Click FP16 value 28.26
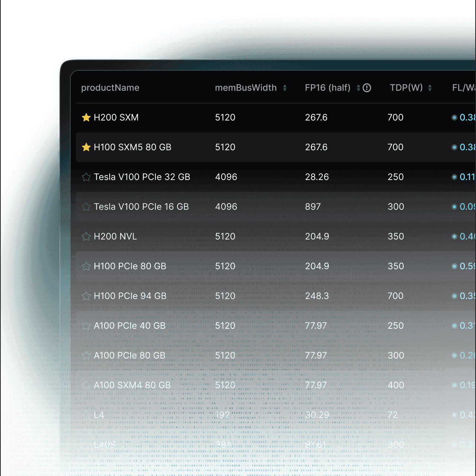This screenshot has height=476, width=476. (x=317, y=177)
